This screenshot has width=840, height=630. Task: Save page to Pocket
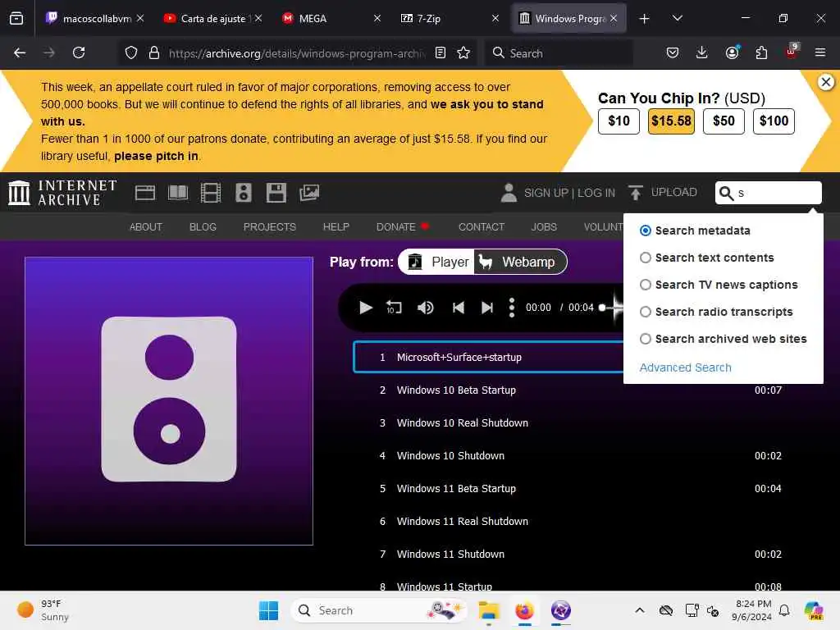[x=673, y=52]
